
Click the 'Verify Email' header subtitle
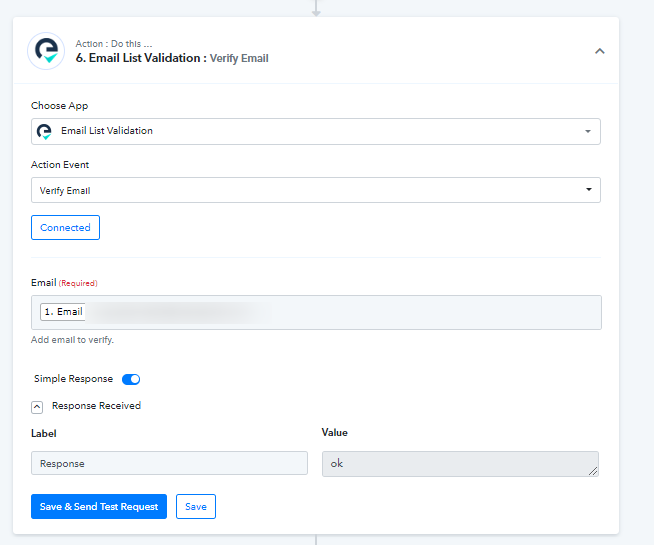coord(239,58)
